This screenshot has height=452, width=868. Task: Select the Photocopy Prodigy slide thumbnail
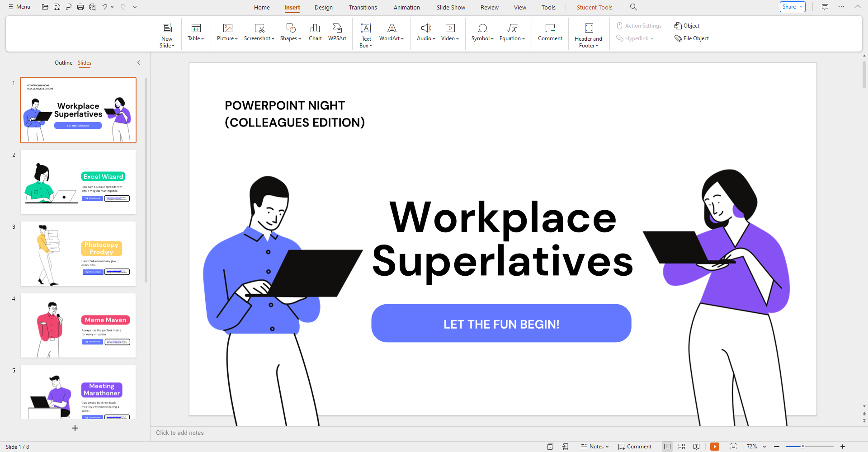(x=78, y=254)
